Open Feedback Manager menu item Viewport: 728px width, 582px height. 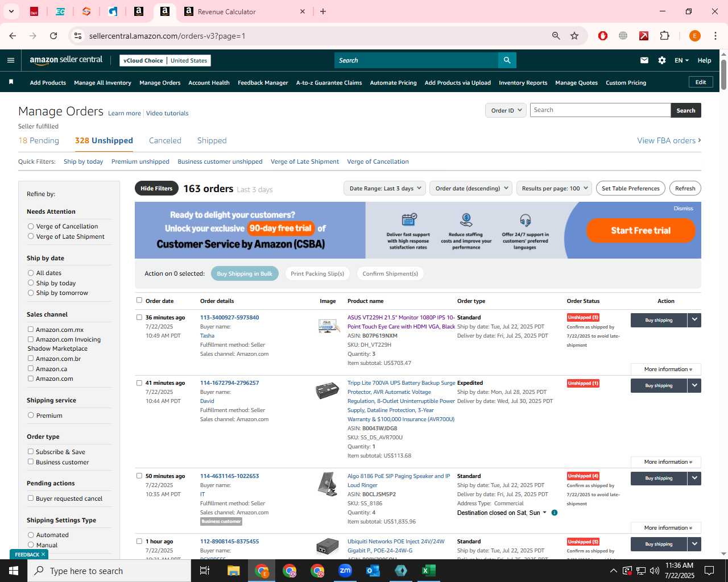pos(263,82)
